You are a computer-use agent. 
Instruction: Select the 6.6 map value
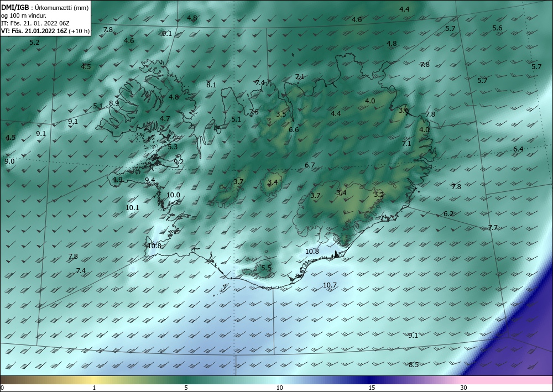(294, 130)
